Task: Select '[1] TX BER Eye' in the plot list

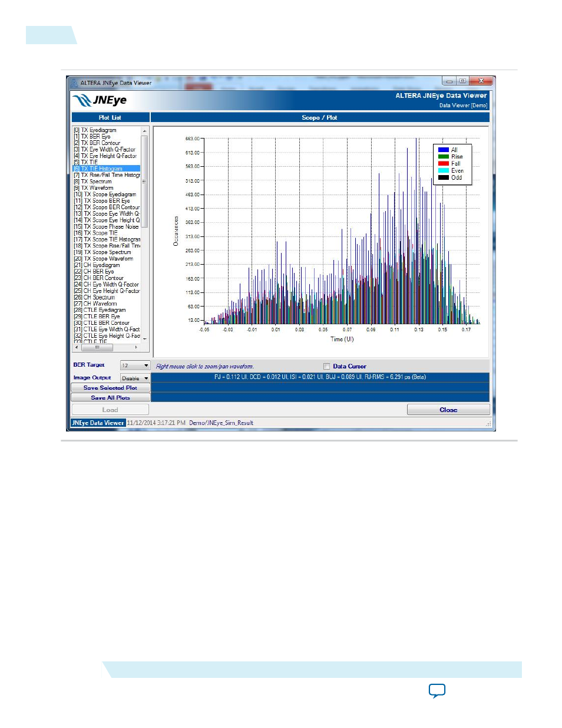Action: 92,137
